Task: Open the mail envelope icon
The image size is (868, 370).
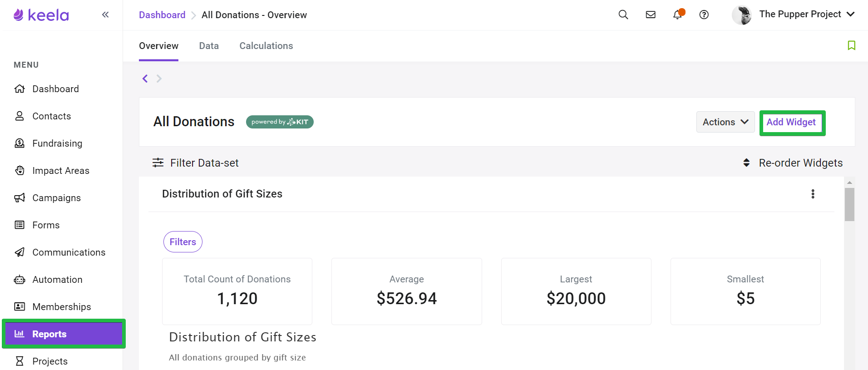Action: (651, 15)
